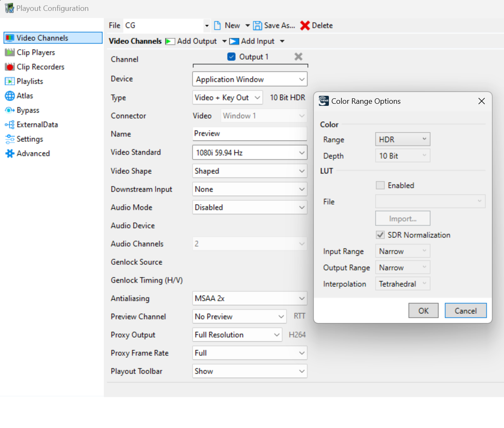Click the Name field containing Preview
This screenshot has width=504, height=428.
pyautogui.click(x=249, y=133)
